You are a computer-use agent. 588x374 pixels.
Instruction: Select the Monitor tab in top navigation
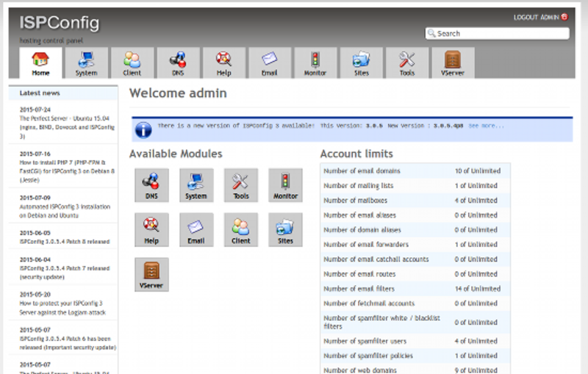[x=315, y=63]
